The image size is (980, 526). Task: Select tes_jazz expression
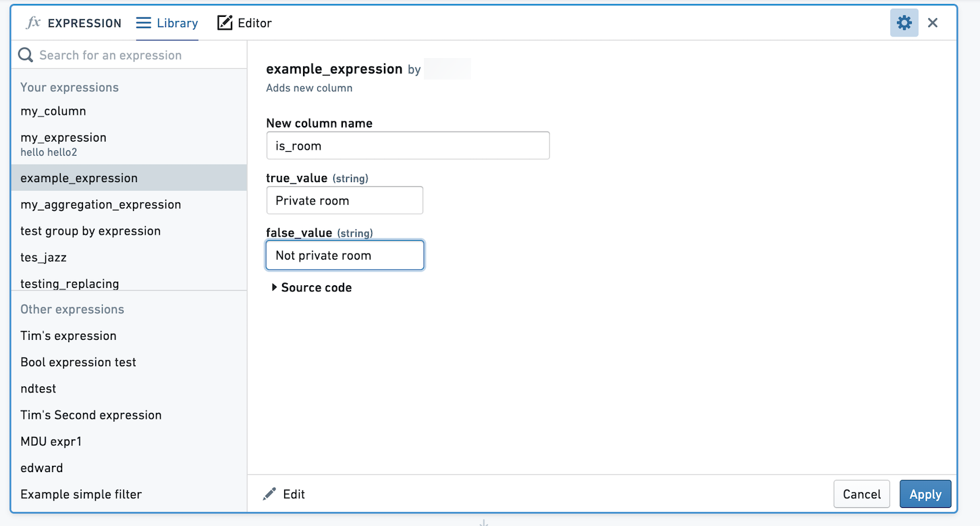[x=129, y=257]
